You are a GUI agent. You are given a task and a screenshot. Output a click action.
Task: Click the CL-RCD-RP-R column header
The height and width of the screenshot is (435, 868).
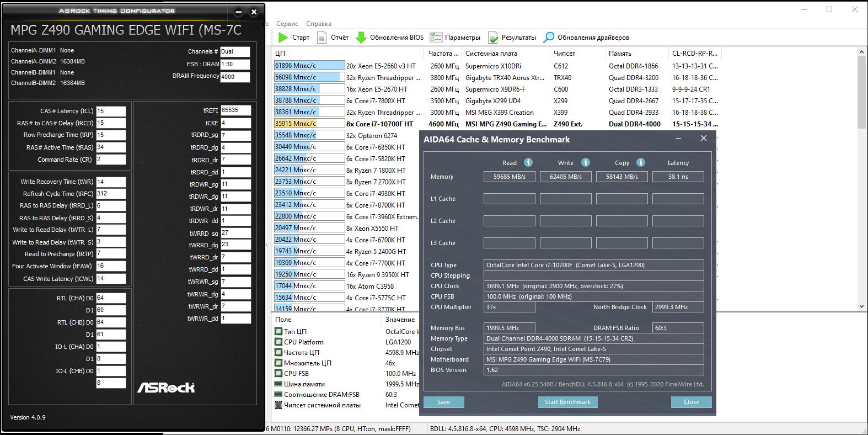(695, 54)
